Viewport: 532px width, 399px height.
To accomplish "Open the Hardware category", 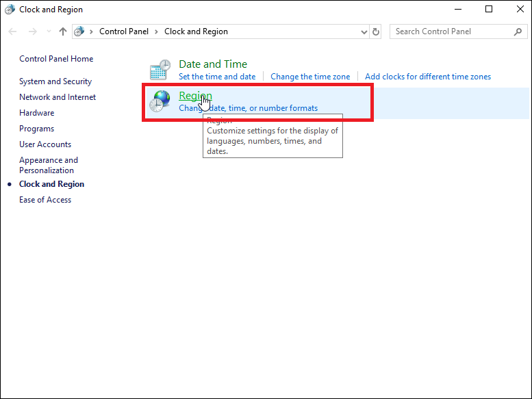I will click(x=37, y=113).
